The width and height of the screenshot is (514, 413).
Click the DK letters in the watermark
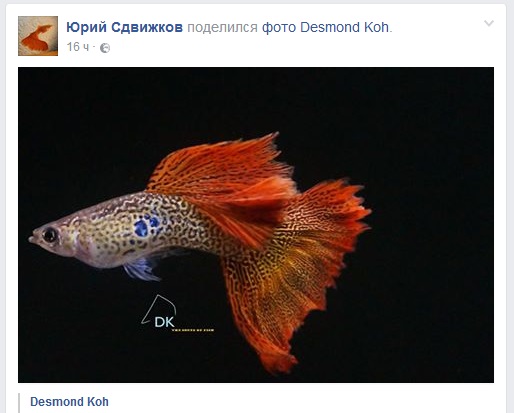tap(164, 322)
